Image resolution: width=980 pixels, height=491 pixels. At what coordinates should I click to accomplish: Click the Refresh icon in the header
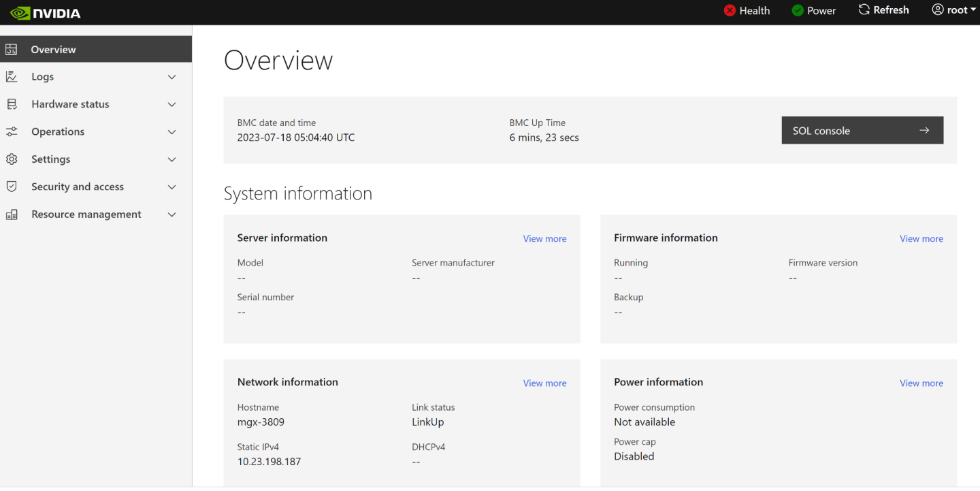pos(862,10)
